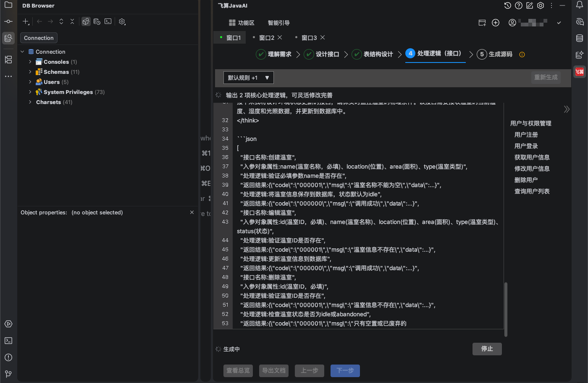The height and width of the screenshot is (383, 588).
Task: Click the 查看总览 button
Action: (238, 371)
